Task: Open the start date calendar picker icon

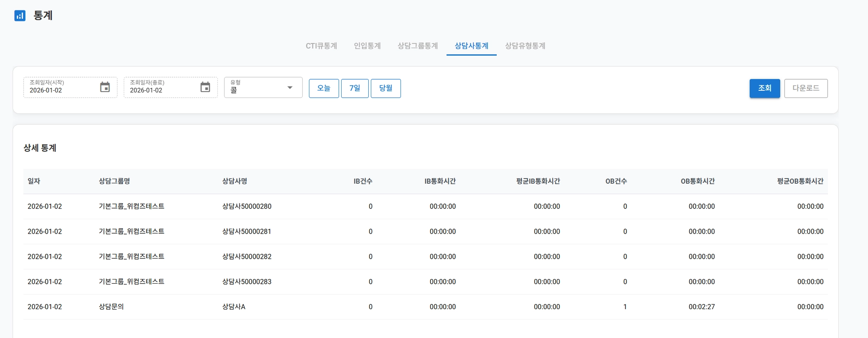Action: 105,87
